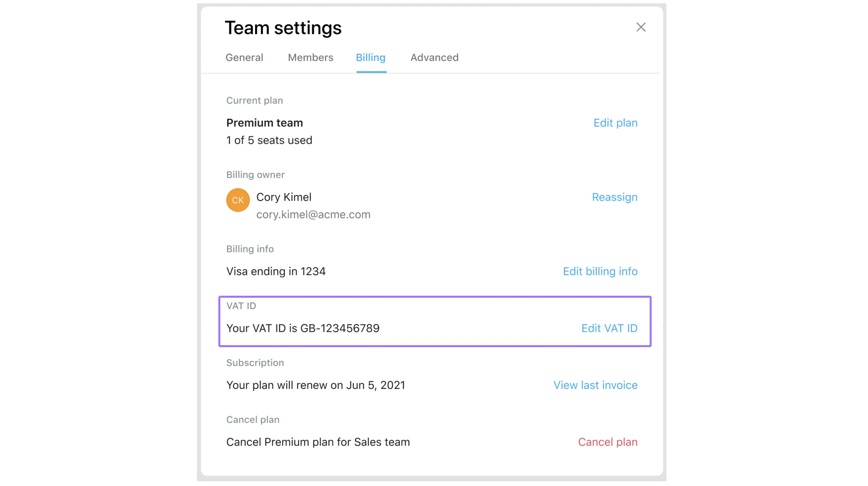View the last invoice
868x486 pixels.
(595, 385)
